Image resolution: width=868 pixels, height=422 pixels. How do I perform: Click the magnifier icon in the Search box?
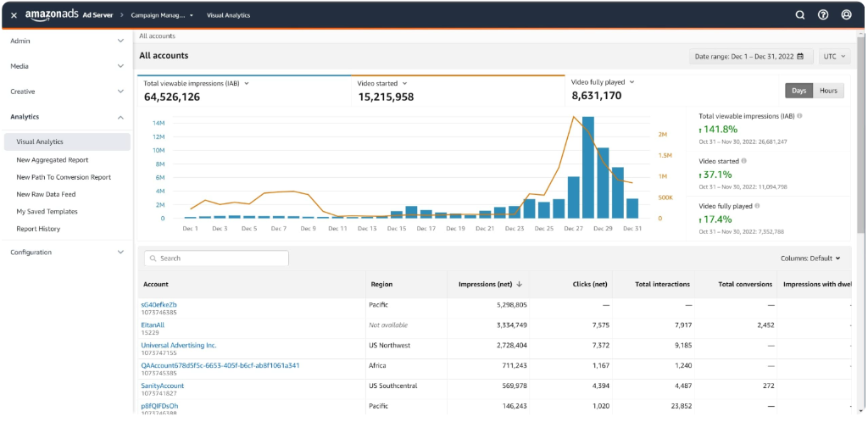click(153, 258)
